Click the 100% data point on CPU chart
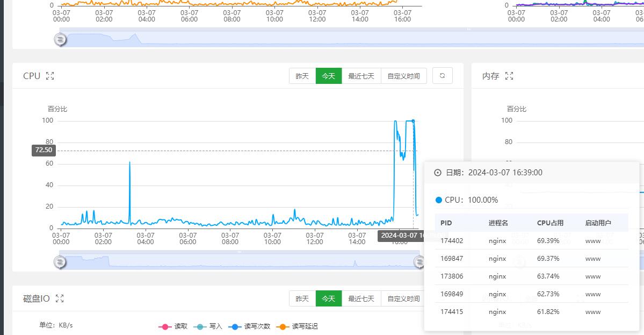This screenshot has height=335, width=644. coord(413,121)
